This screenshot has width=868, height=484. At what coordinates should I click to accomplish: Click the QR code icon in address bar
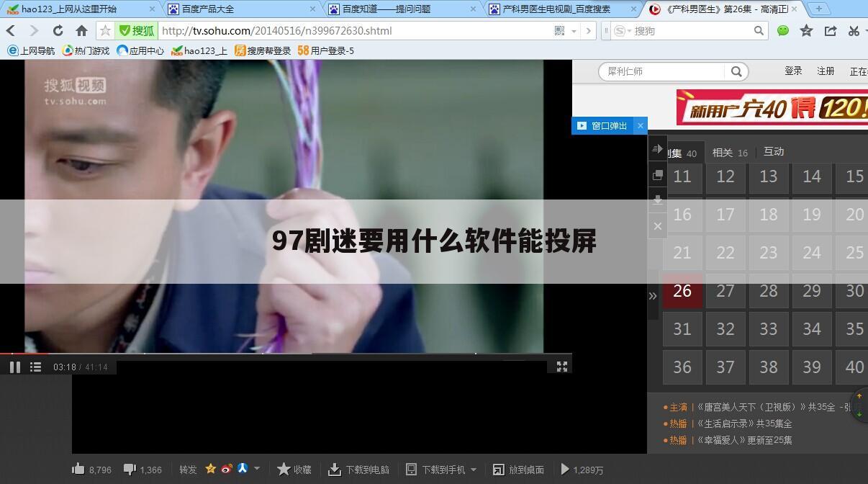tap(560, 31)
